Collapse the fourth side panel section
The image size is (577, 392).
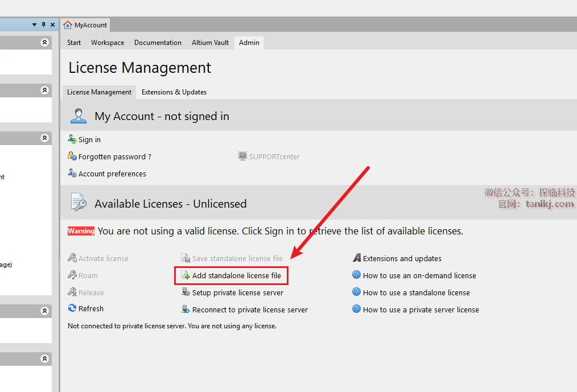click(44, 311)
